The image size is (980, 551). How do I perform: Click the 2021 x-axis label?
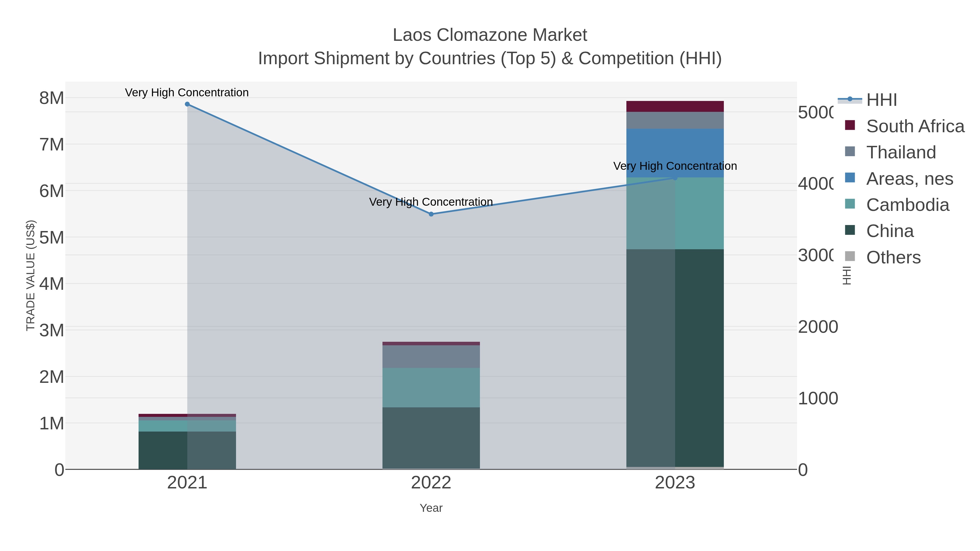[187, 483]
